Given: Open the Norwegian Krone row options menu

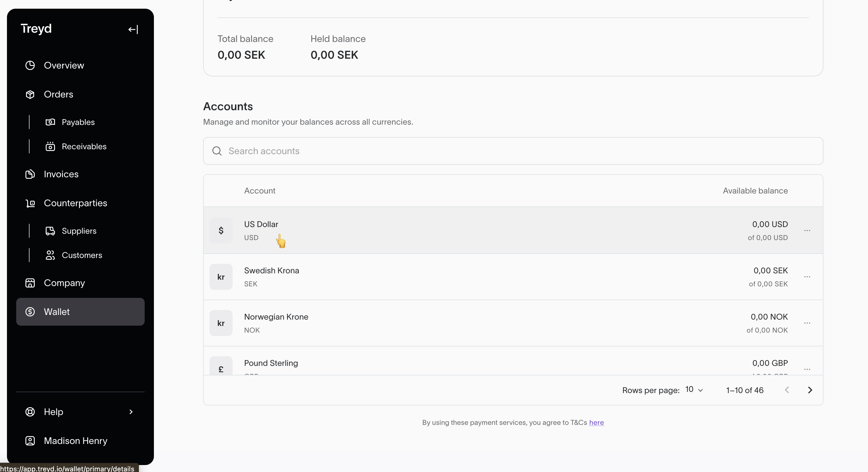Looking at the screenshot, I should (x=807, y=323).
